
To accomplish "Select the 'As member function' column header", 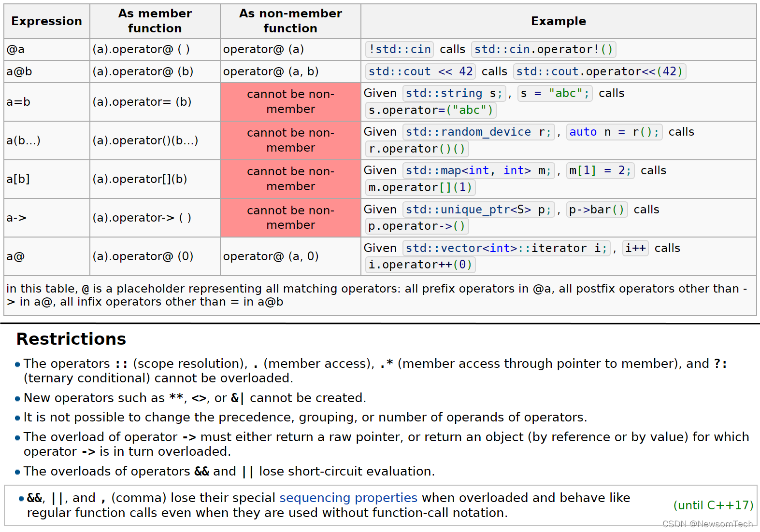I will pos(155,21).
